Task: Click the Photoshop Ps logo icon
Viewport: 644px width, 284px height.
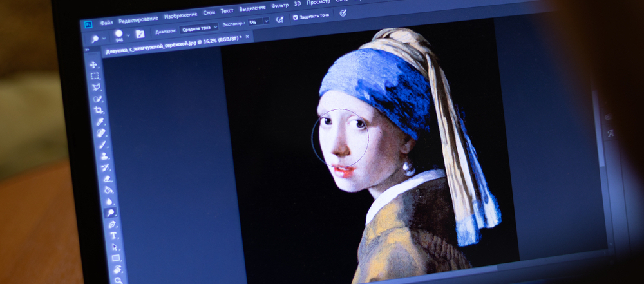Action: click(88, 24)
